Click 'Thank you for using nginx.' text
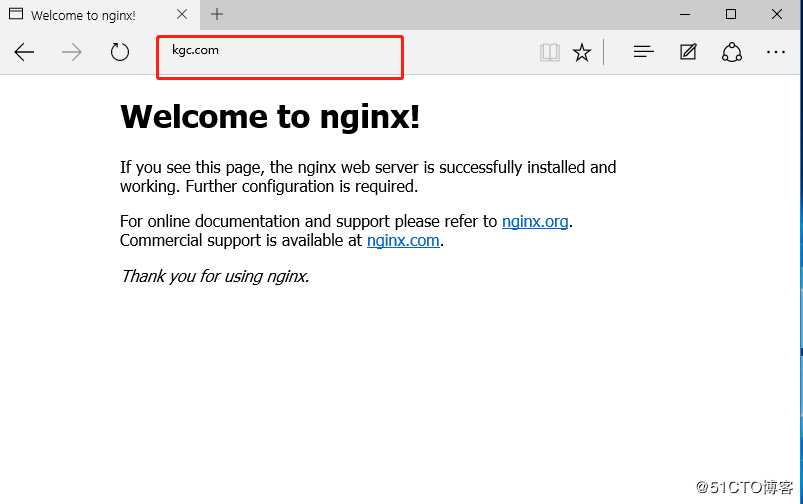 (215, 276)
